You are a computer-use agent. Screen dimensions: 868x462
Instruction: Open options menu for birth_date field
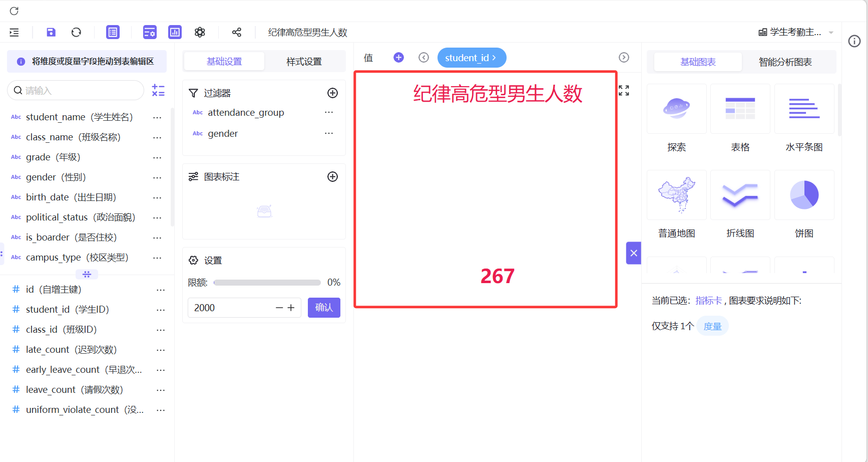point(157,197)
